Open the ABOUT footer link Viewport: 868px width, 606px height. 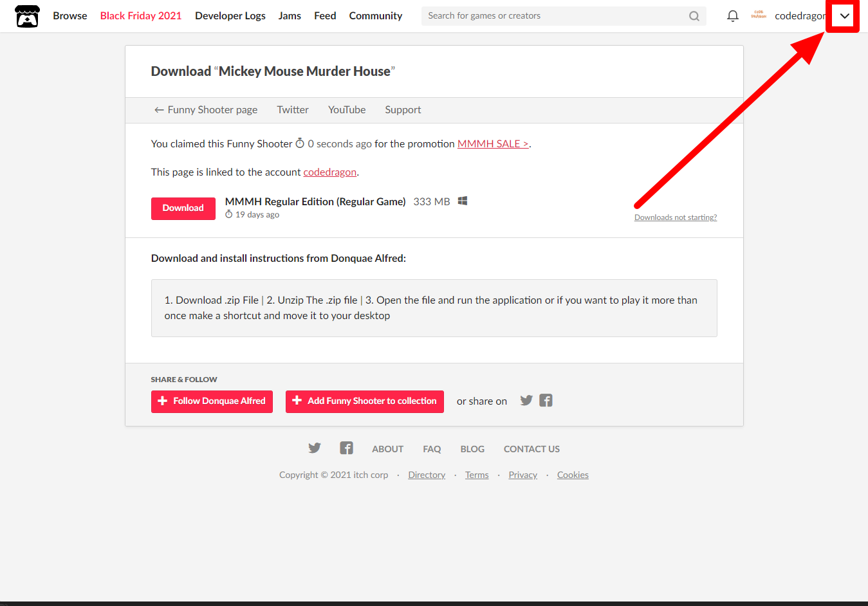(387, 449)
